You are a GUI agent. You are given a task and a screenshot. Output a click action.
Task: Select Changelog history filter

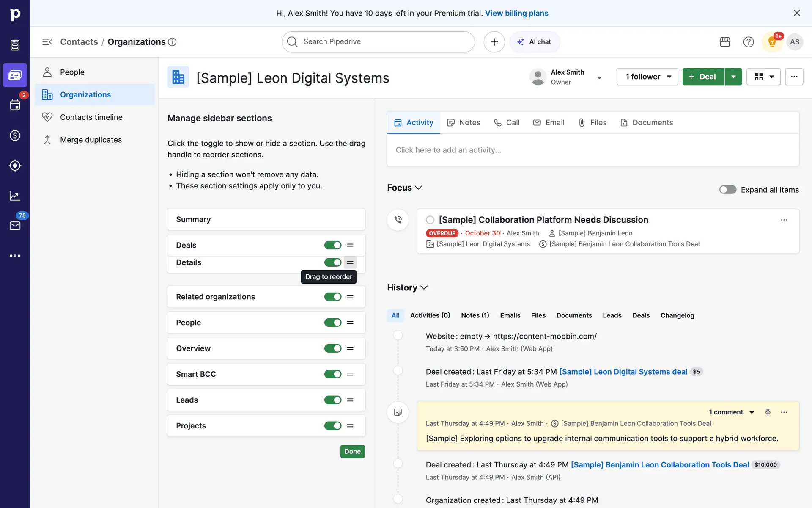pos(677,315)
